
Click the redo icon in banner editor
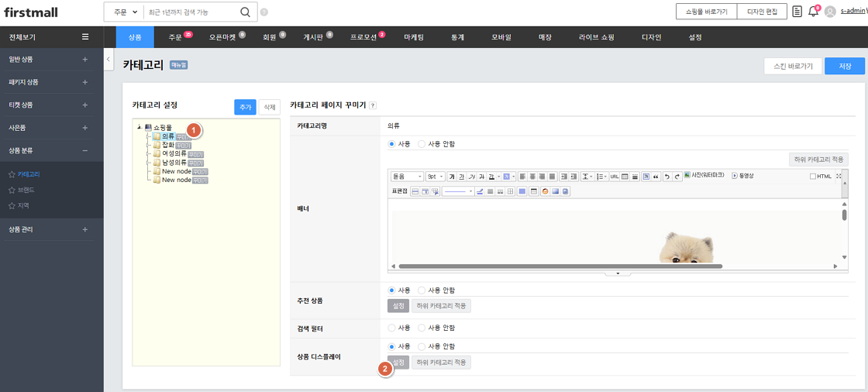[677, 177]
